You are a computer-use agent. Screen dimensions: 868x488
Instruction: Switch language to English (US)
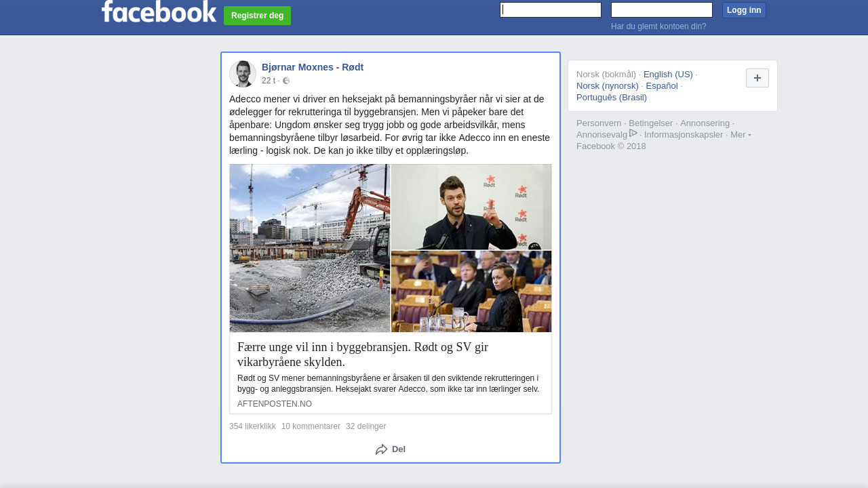click(x=668, y=75)
